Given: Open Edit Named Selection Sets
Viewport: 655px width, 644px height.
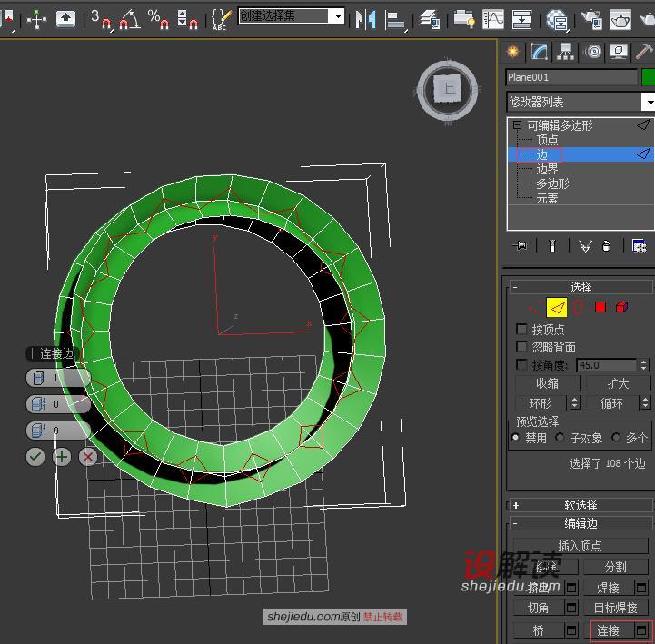Looking at the screenshot, I should pyautogui.click(x=221, y=19).
